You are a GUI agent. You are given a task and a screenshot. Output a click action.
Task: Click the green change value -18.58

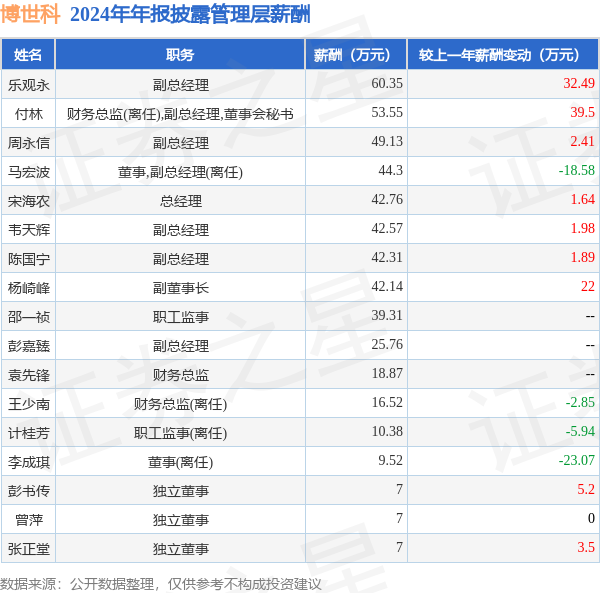pyautogui.click(x=577, y=170)
